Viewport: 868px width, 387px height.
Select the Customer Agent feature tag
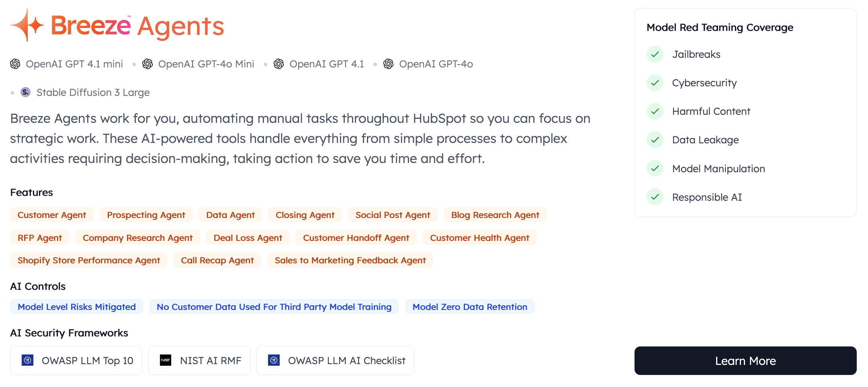tap(51, 215)
